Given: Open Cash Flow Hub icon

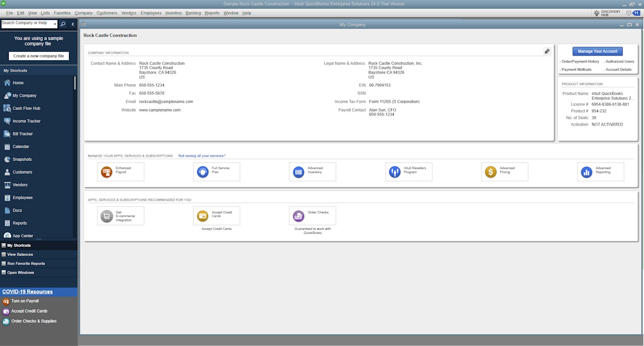Looking at the screenshot, I should [x=7, y=109].
